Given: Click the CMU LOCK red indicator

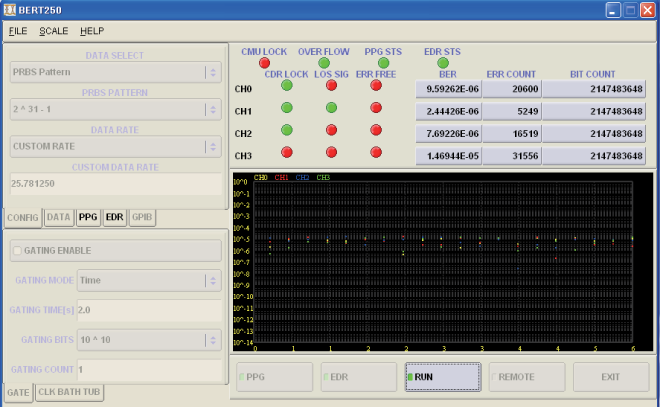Looking at the screenshot, I should pos(264,63).
